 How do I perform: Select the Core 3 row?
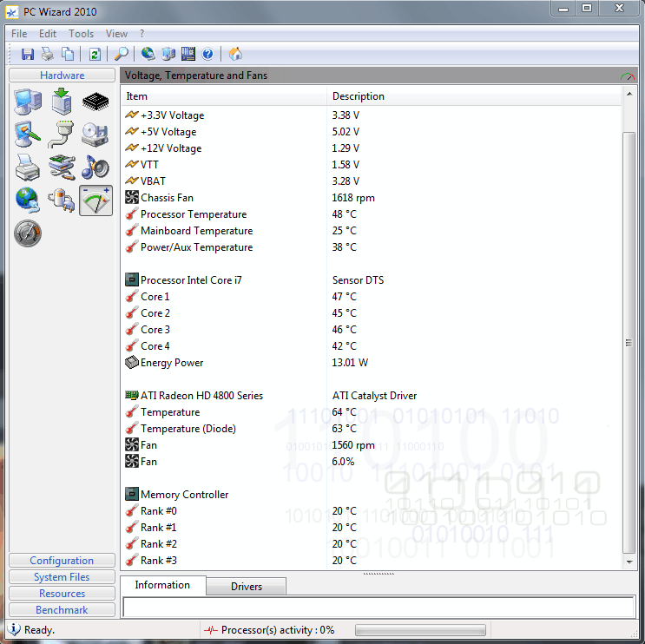tap(371, 330)
